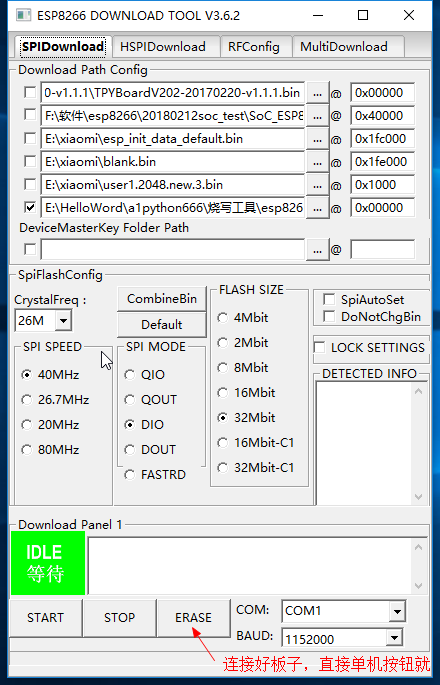The image size is (440, 685).
Task: Select 32Mbit flash size
Action: [x=246, y=417]
